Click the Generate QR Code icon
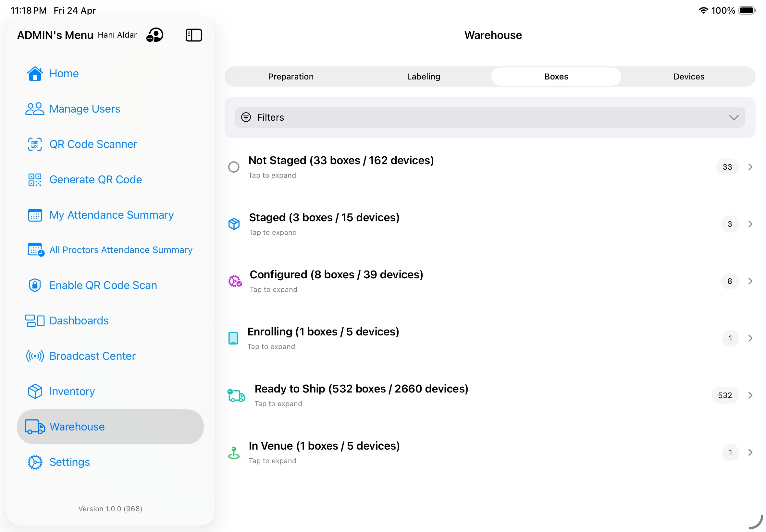Viewport: 766px width, 532px height. click(x=35, y=180)
